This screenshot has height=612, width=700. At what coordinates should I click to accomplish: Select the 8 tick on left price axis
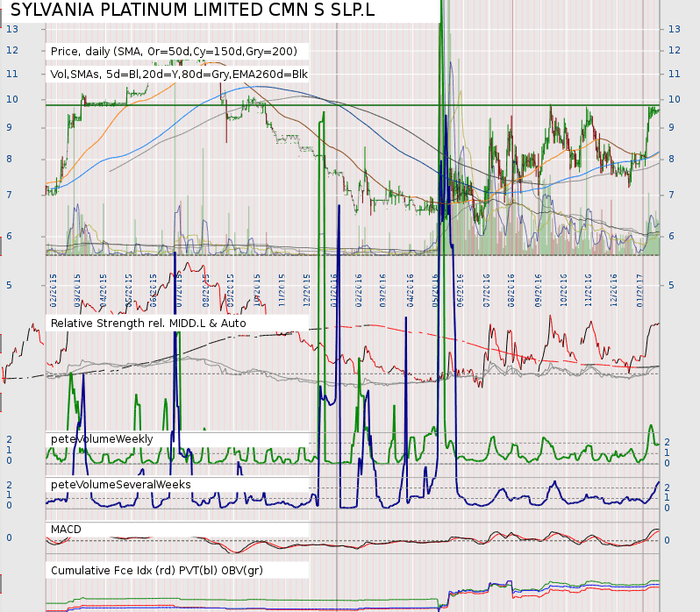[9, 159]
